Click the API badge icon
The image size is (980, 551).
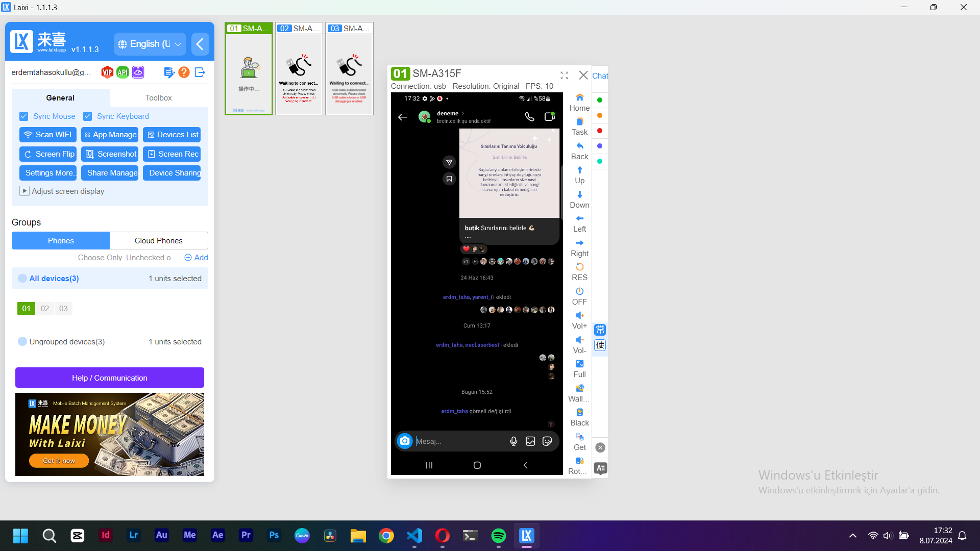(122, 72)
